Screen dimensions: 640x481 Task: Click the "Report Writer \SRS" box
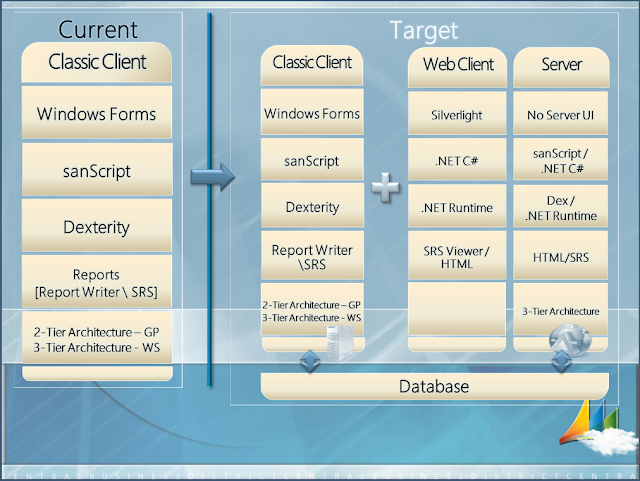312,255
